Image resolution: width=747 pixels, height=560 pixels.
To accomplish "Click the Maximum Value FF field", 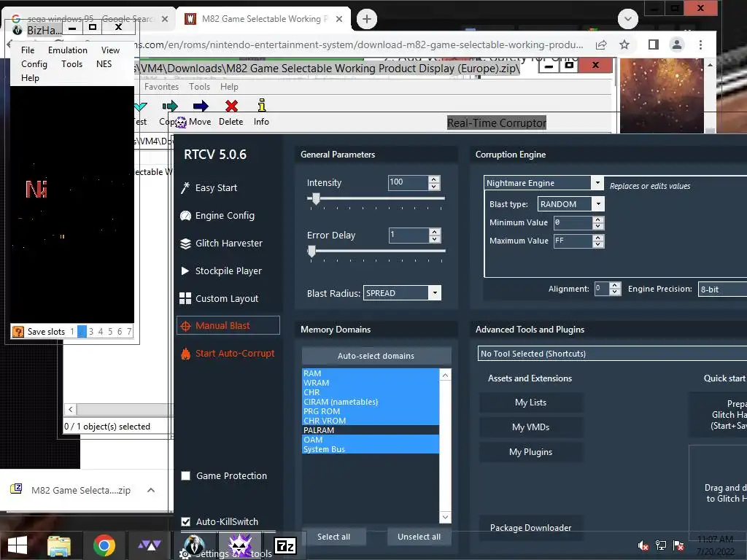I will tap(573, 241).
